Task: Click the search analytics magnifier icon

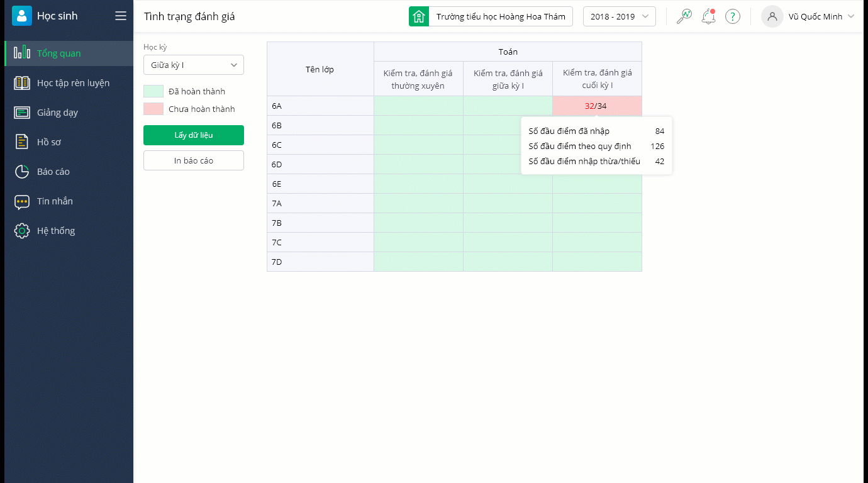Action: coord(684,16)
